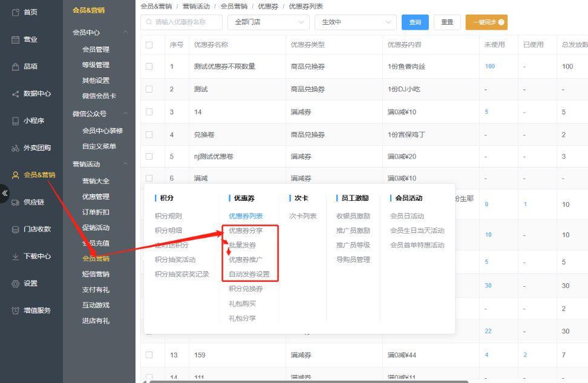Viewport: 588px width, 383px height.
Task: Check the row for coupon 159
Action: [149, 355]
